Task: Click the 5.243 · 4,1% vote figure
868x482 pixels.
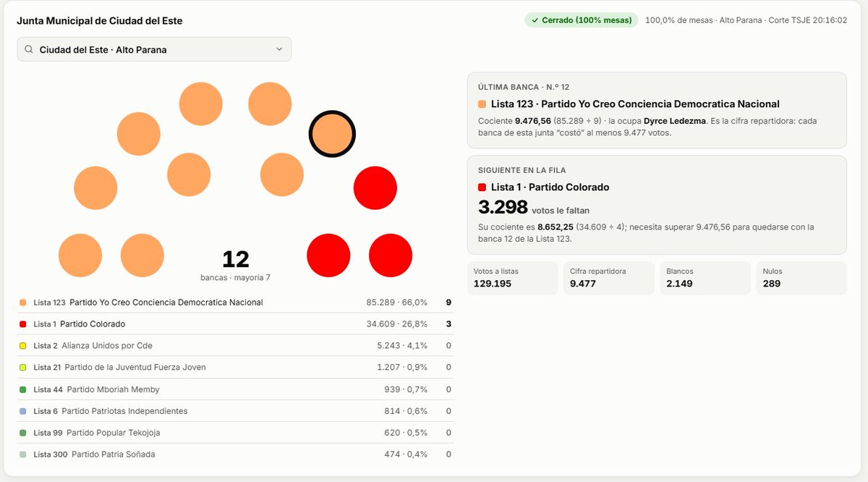Action: [402, 346]
